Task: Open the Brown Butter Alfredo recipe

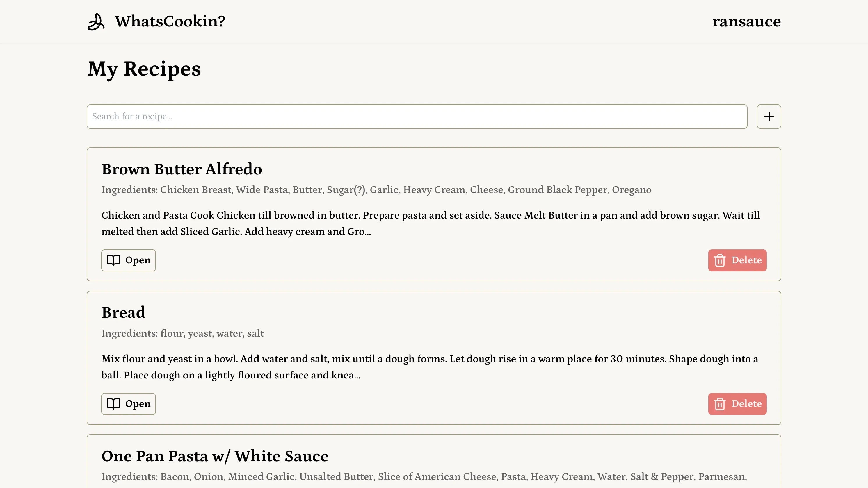Action: click(x=128, y=260)
